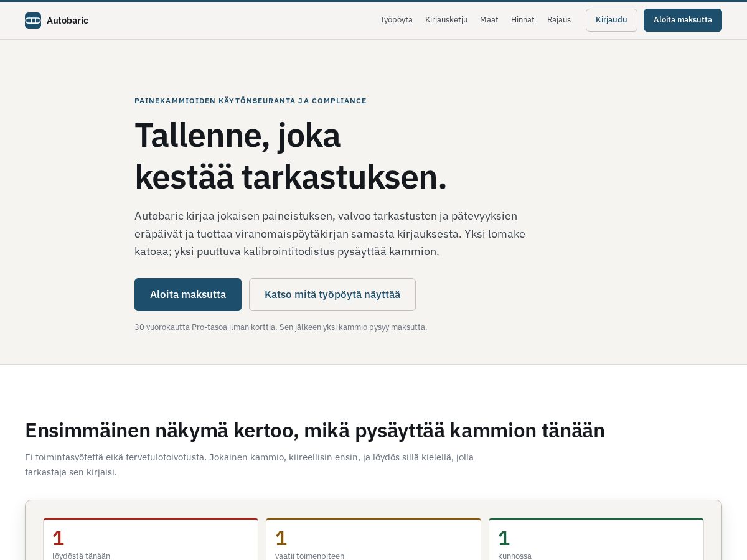Click Aloita maksutta in the header

tap(683, 20)
